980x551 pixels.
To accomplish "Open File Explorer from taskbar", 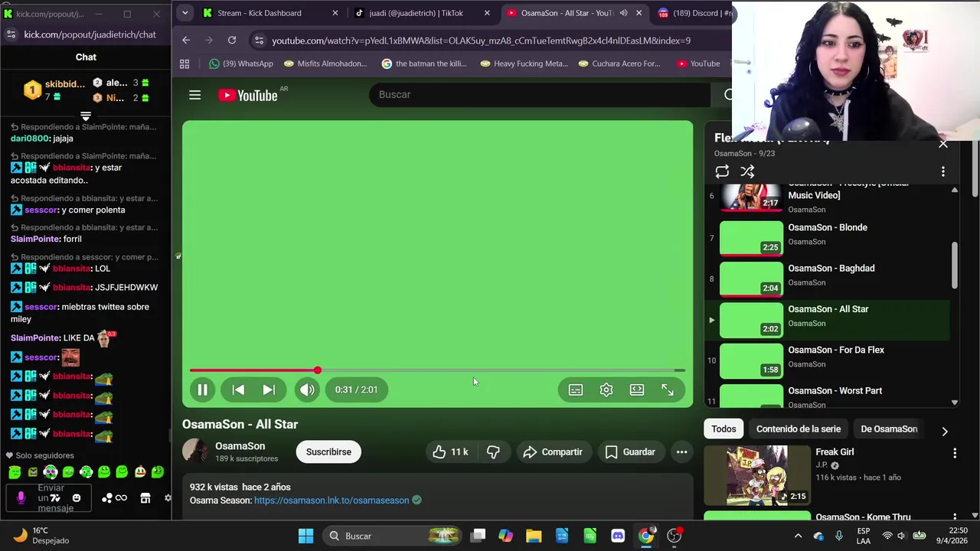I will click(534, 536).
